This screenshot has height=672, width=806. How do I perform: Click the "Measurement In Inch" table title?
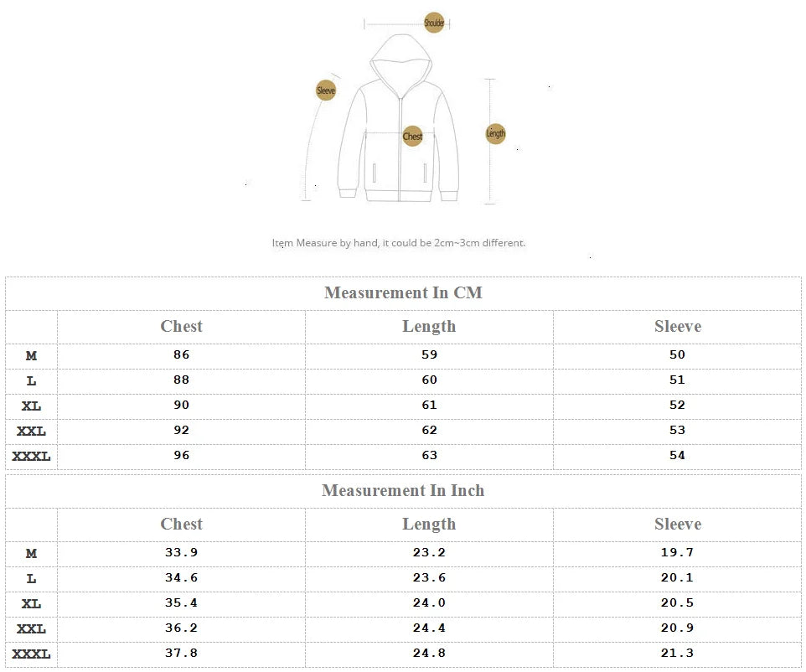click(x=403, y=491)
